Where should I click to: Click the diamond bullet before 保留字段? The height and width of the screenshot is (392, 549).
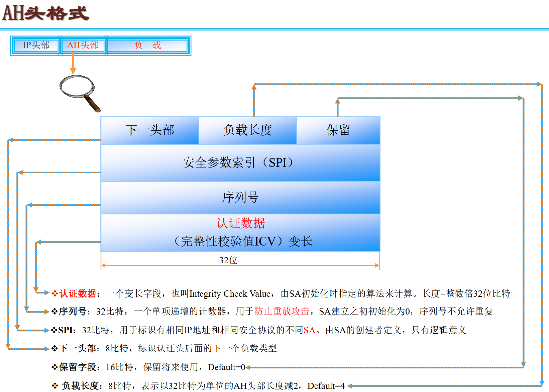pyautogui.click(x=55, y=367)
